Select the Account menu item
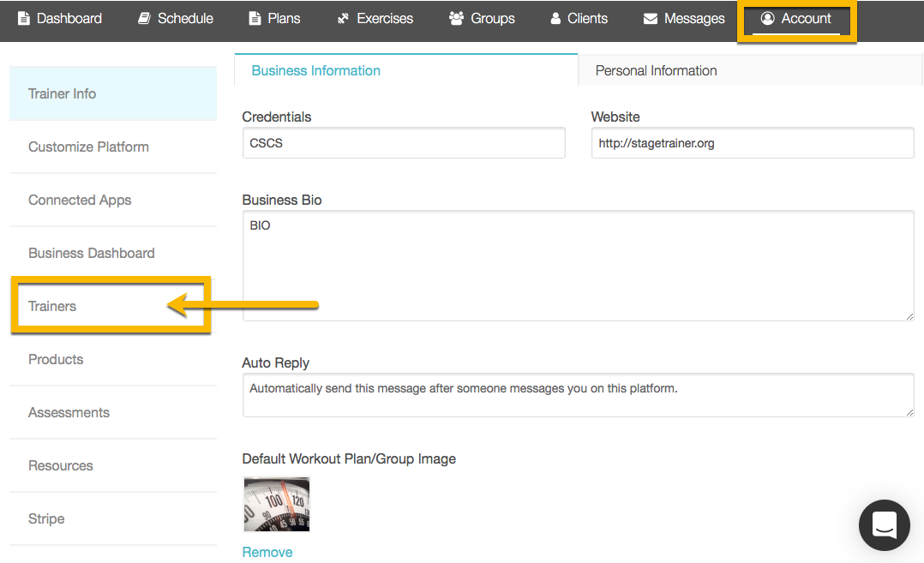 point(796,19)
